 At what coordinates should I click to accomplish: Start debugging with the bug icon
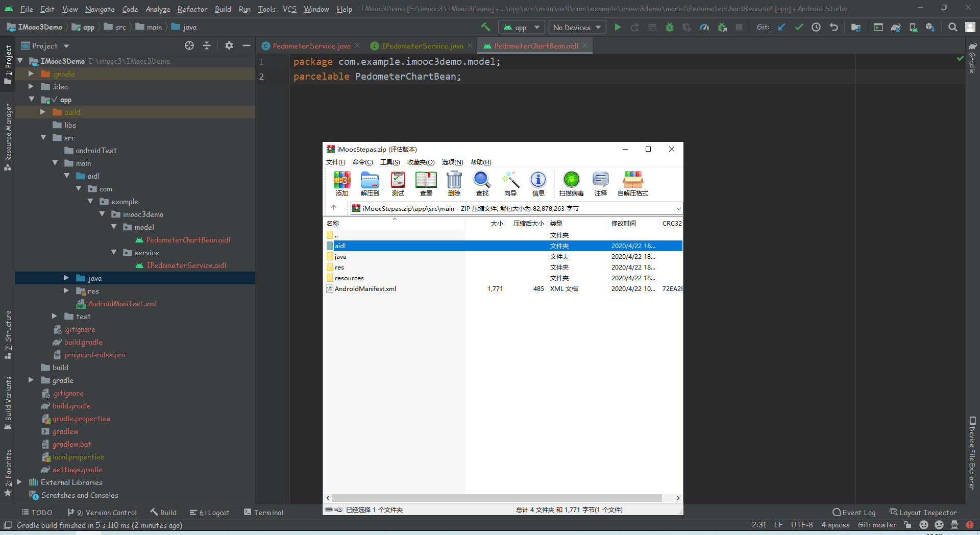(670, 27)
